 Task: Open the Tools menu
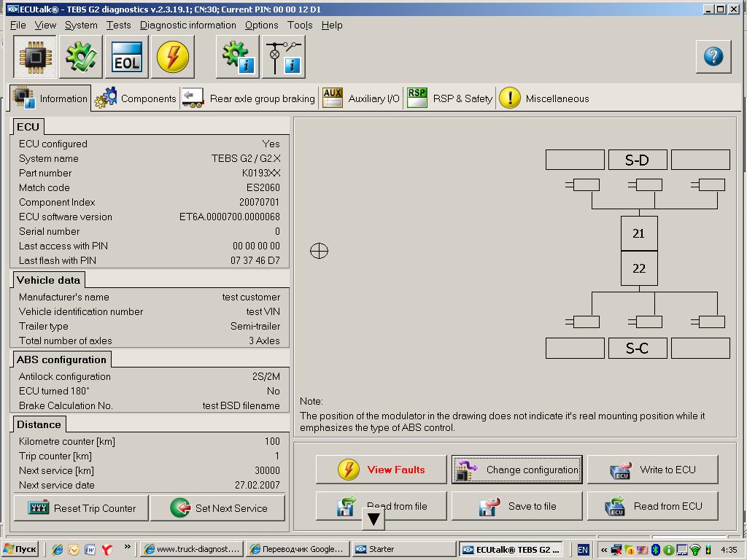(300, 26)
